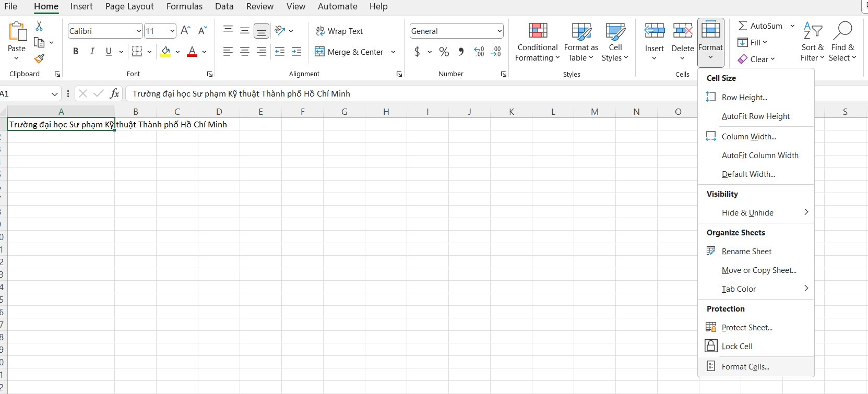Increase font size with the larger A icon
The width and height of the screenshot is (868, 394).
pos(185,31)
